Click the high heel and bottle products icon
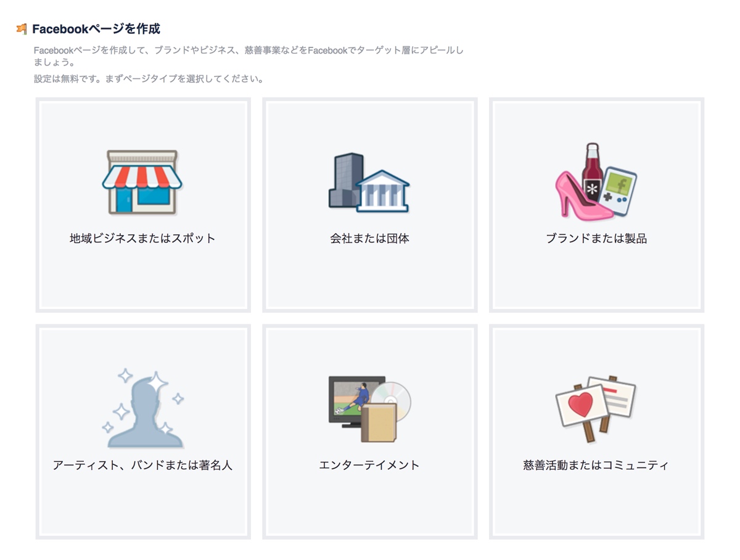Image resolution: width=740 pixels, height=560 pixels. 596,181
